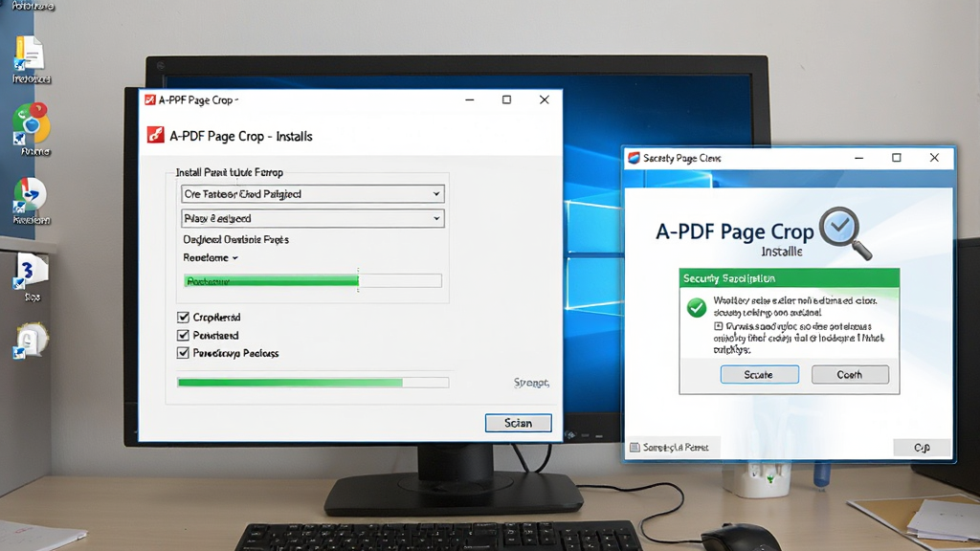The image size is (980, 551).
Task: Open the first dropdown in the Install group
Action: 313,193
